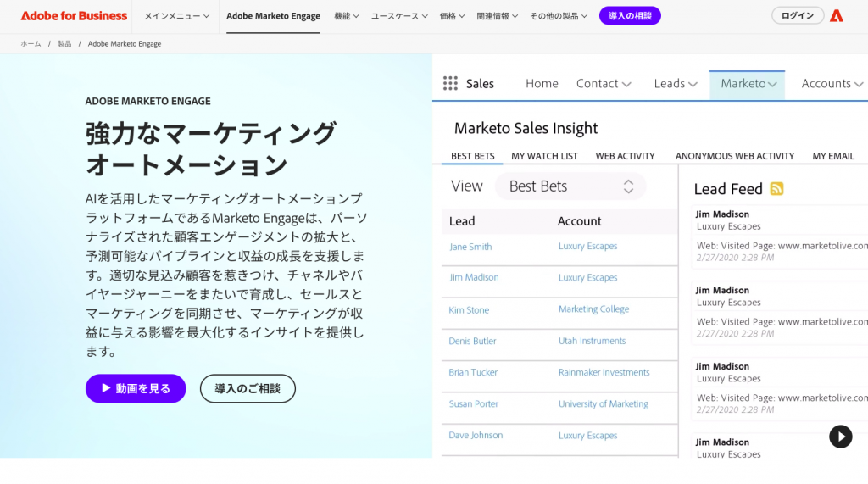Open the Best Bets view selector
Screen dimensions: 868x484
tap(570, 186)
